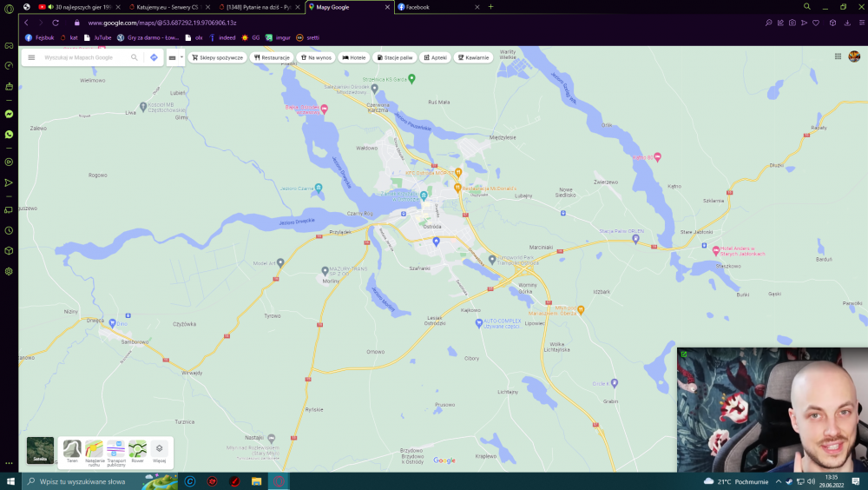Image resolution: width=868 pixels, height=490 pixels.
Task: Open Downloads arrow icon in toolbar
Action: (x=847, y=23)
